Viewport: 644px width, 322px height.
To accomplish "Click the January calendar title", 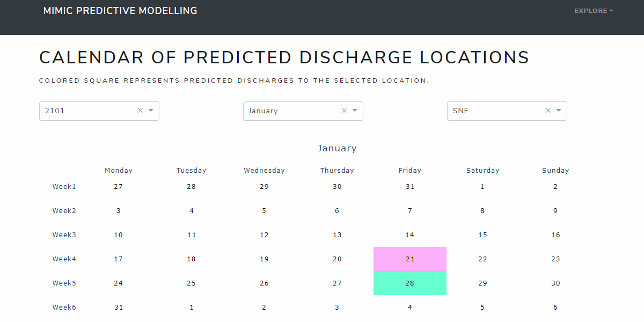I will tap(337, 148).
